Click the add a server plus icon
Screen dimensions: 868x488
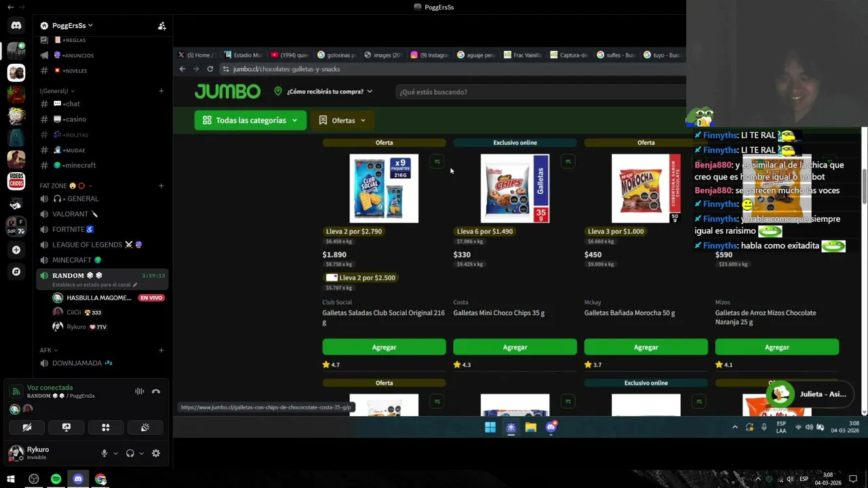16,249
